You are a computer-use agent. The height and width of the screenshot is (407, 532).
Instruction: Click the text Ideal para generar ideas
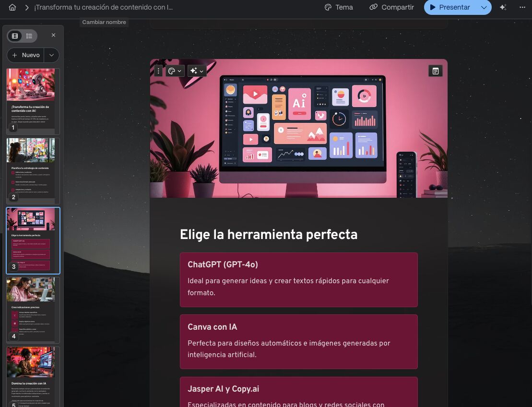(288, 287)
